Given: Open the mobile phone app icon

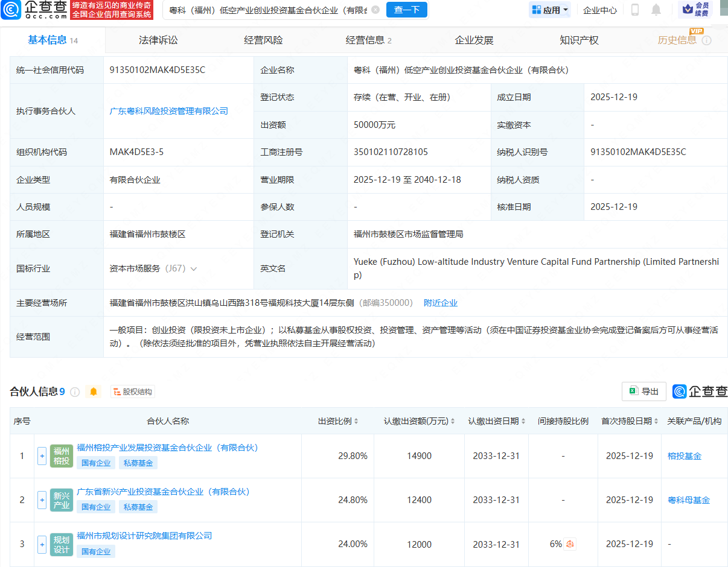Looking at the screenshot, I should click(x=634, y=10).
